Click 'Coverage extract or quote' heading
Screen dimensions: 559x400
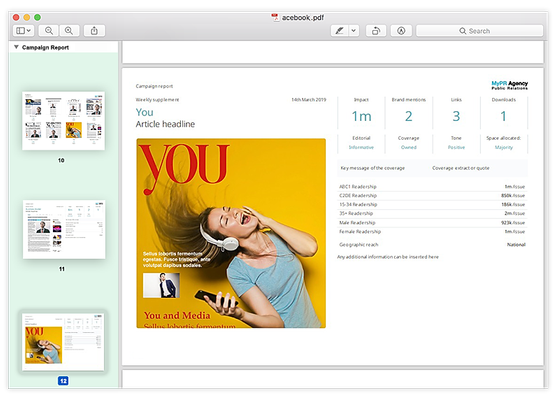tap(461, 168)
